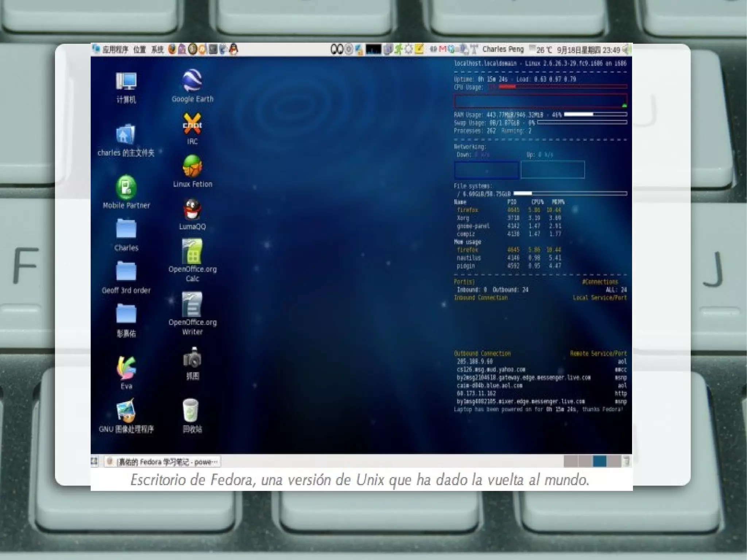Screen dimensions: 747x560
Task: Click the date and time clock applet
Action: click(x=588, y=50)
